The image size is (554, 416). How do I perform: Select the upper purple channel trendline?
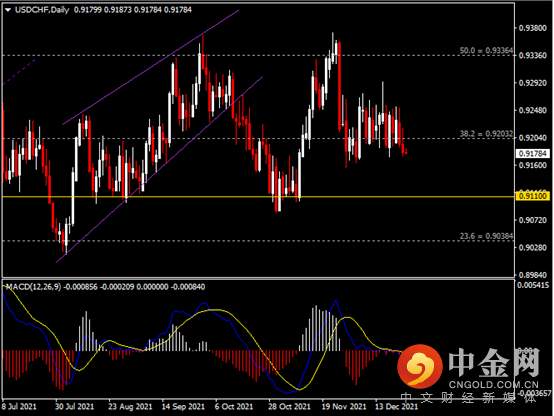click(x=151, y=67)
